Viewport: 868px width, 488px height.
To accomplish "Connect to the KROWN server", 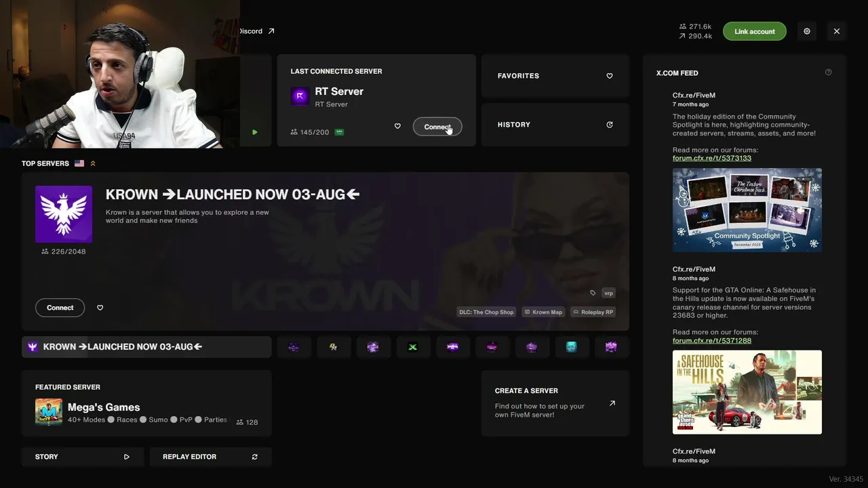I will 60,308.
